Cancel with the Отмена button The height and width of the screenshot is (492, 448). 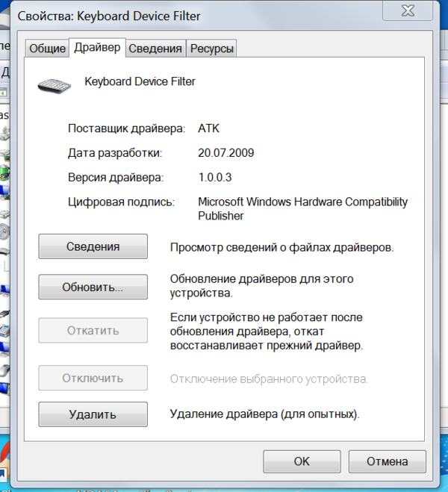tap(387, 461)
